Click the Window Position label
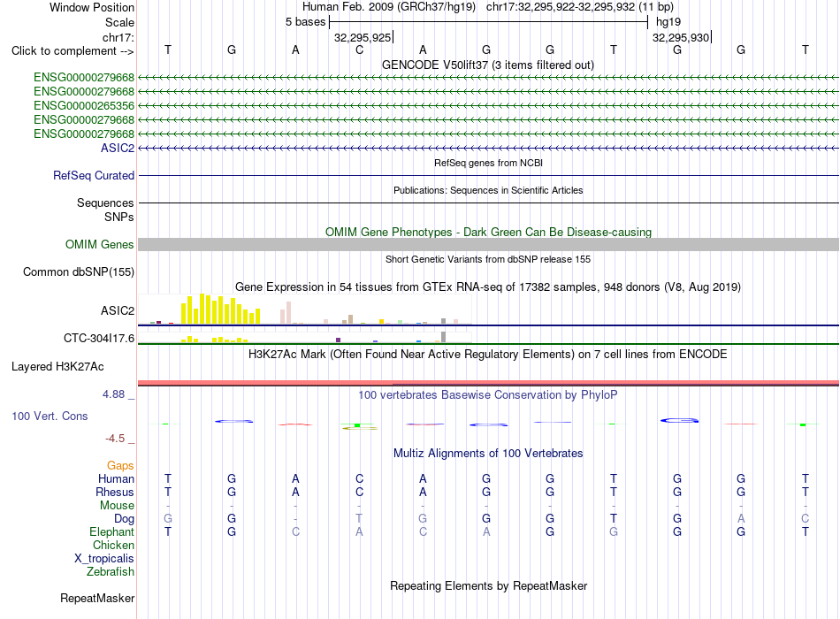840x619 pixels. point(92,7)
